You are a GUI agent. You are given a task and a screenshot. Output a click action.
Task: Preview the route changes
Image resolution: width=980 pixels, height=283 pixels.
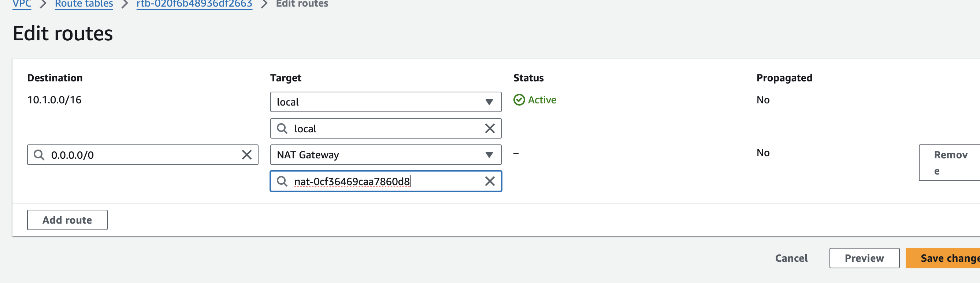(864, 258)
